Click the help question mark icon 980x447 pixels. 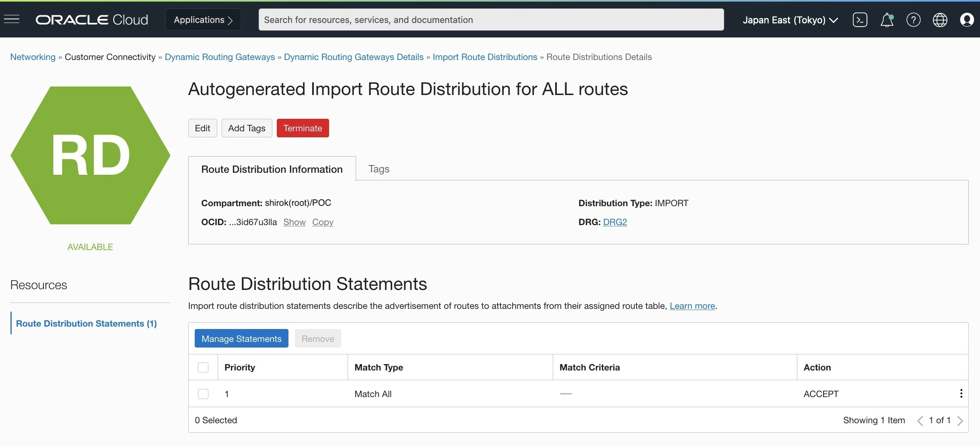tap(913, 20)
